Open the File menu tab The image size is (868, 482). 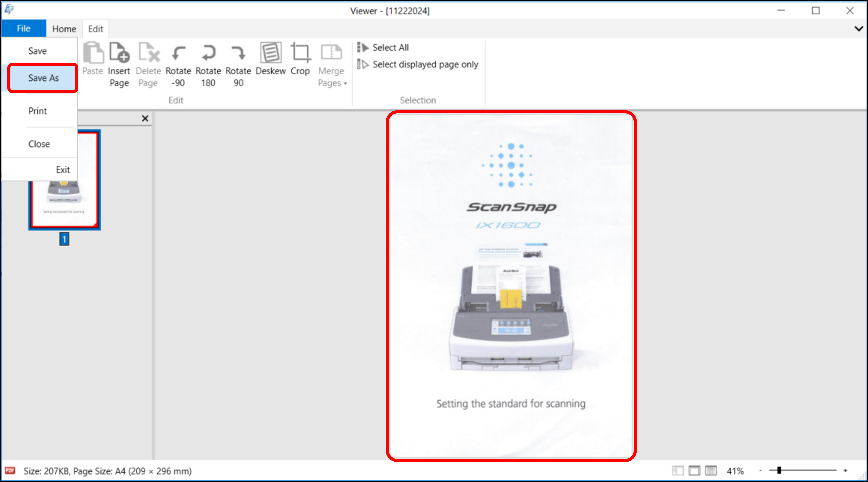[x=24, y=28]
